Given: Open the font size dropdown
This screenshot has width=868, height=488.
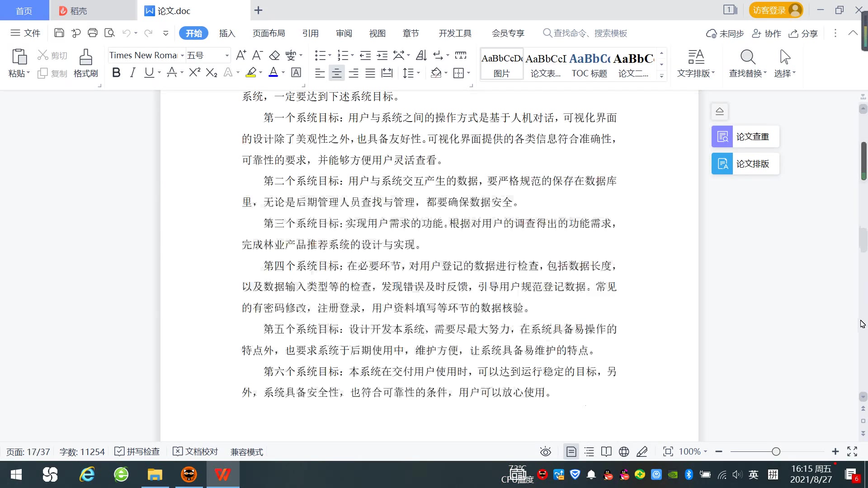Looking at the screenshot, I should pos(227,55).
